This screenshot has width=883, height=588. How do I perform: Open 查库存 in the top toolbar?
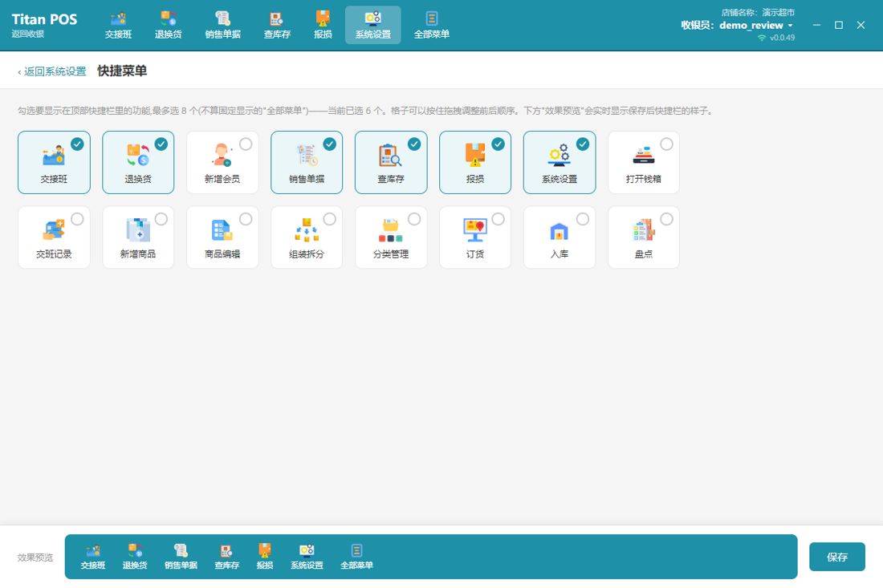tap(277, 26)
